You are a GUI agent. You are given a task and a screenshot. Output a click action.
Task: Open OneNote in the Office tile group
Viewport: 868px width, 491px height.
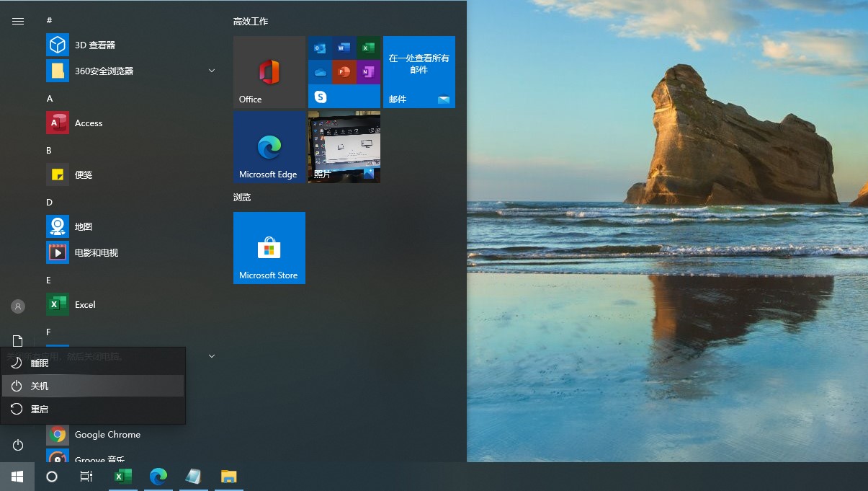[x=368, y=72]
